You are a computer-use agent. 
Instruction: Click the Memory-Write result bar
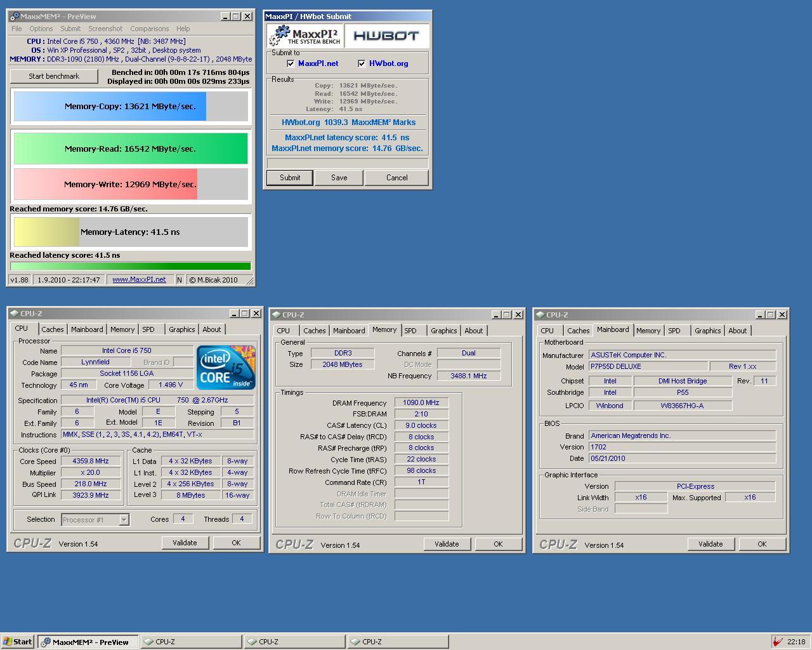131,184
